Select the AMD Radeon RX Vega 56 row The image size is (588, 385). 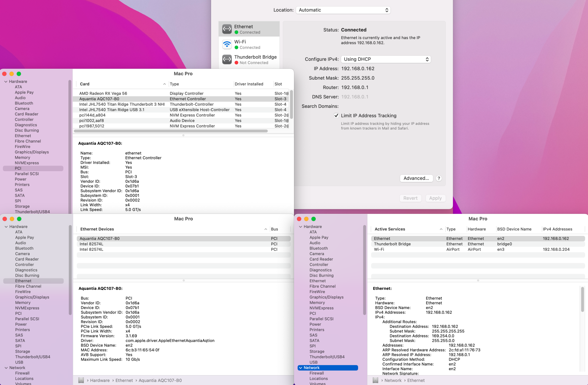[x=103, y=93]
